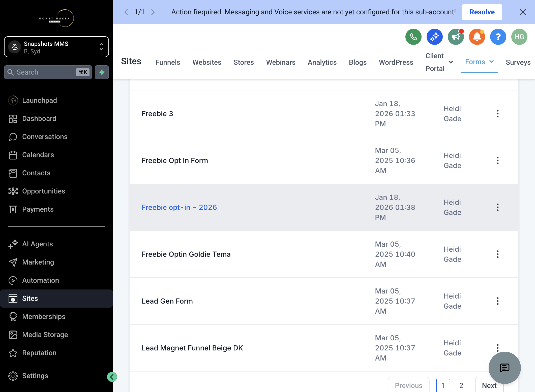The image size is (535, 392).
Task: Dismiss the Action Required banner
Action: (523, 12)
